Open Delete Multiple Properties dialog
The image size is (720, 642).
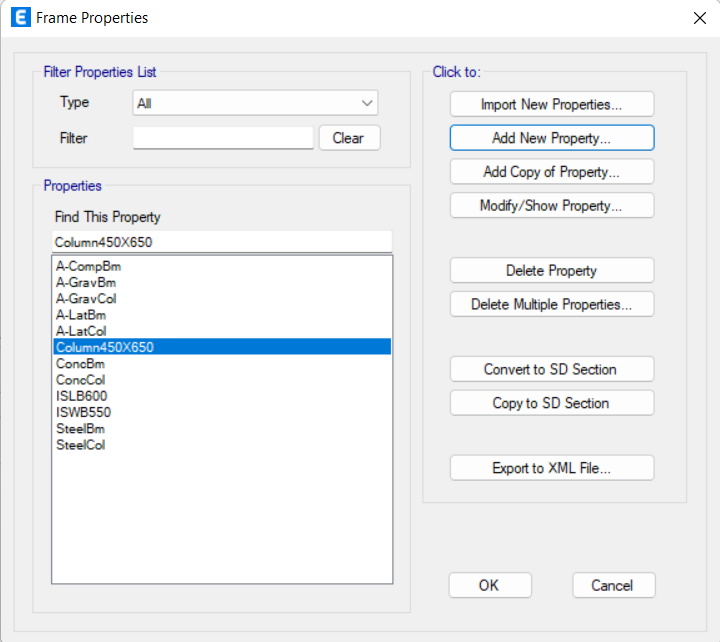(552, 304)
